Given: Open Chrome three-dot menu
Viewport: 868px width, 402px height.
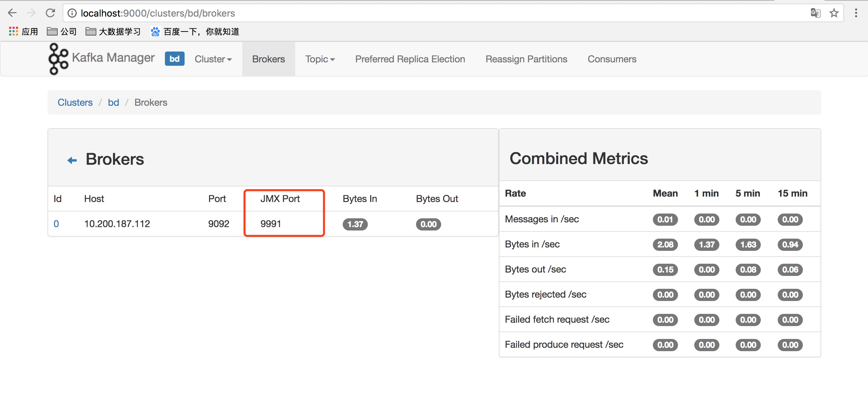Looking at the screenshot, I should point(856,13).
